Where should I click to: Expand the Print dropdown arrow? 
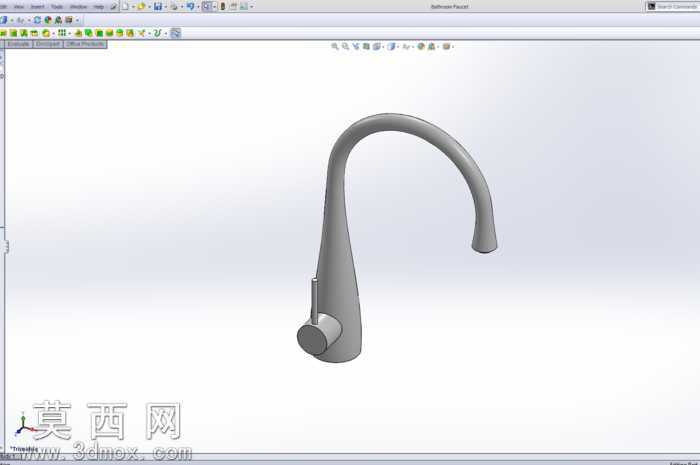point(182,7)
